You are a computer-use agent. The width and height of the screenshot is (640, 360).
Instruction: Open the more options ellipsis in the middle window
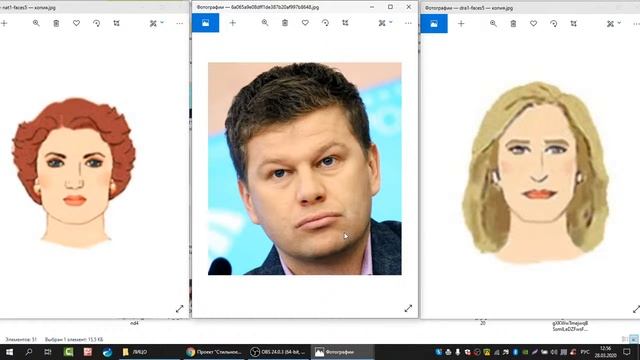click(408, 23)
